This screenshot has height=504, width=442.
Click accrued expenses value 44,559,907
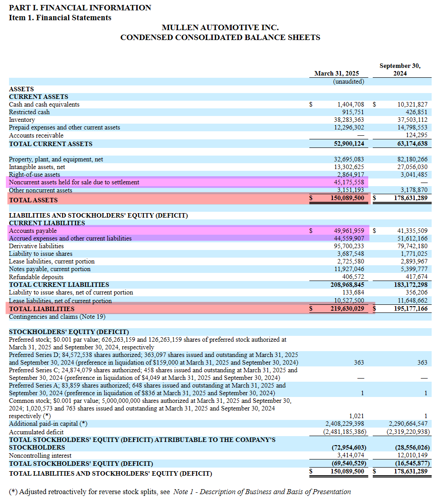(x=349, y=238)
